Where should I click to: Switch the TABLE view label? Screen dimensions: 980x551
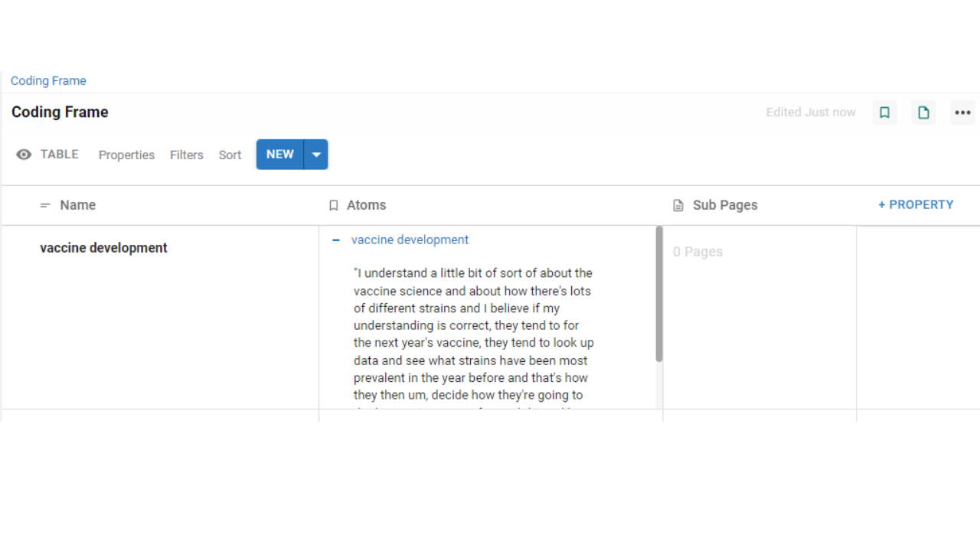(59, 155)
